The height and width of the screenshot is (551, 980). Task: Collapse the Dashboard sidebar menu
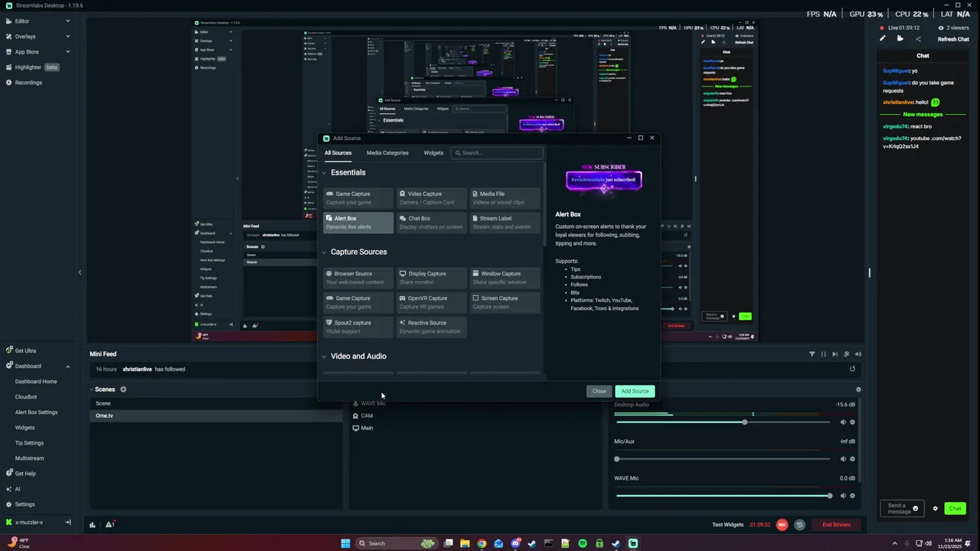[67, 366]
